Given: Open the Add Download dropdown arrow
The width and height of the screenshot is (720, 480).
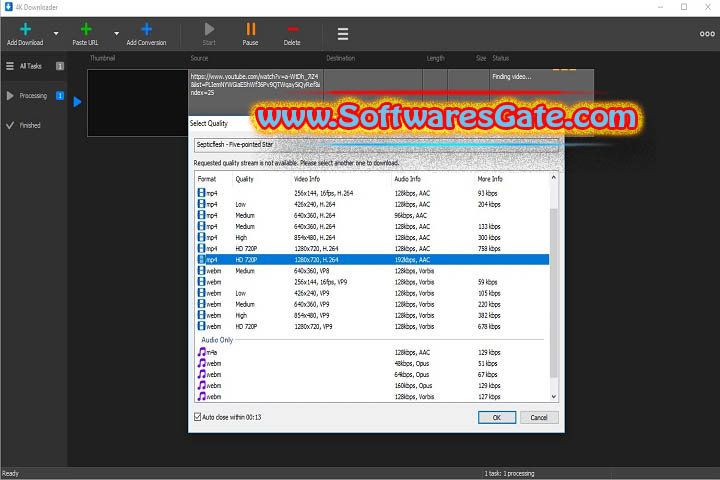Looking at the screenshot, I should coord(56,34).
